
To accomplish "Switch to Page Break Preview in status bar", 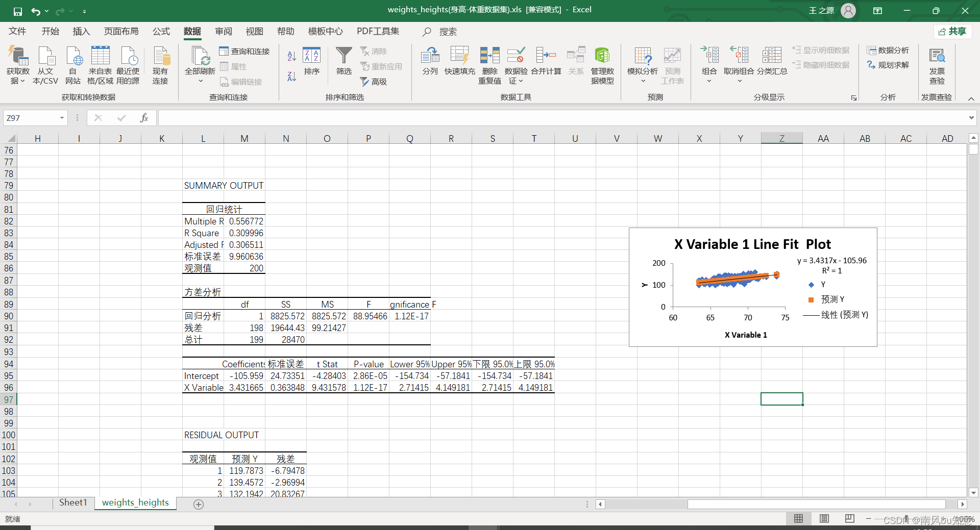I will click(x=850, y=519).
